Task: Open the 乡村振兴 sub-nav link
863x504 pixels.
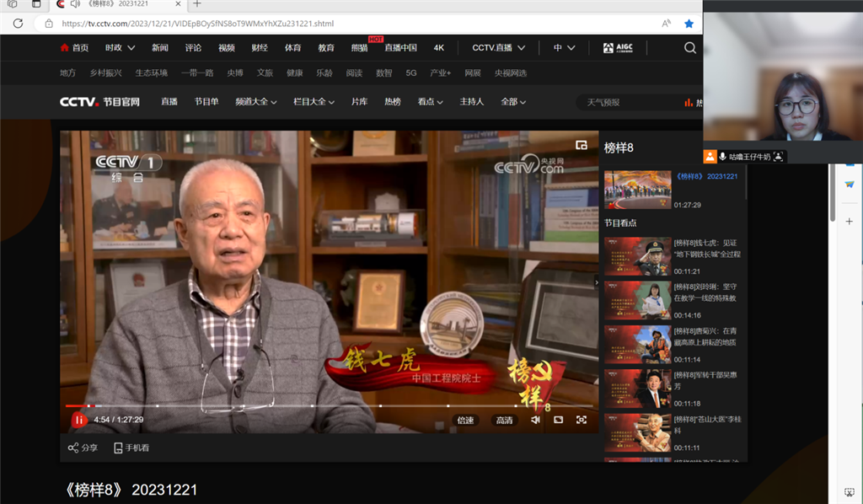Action: [105, 72]
